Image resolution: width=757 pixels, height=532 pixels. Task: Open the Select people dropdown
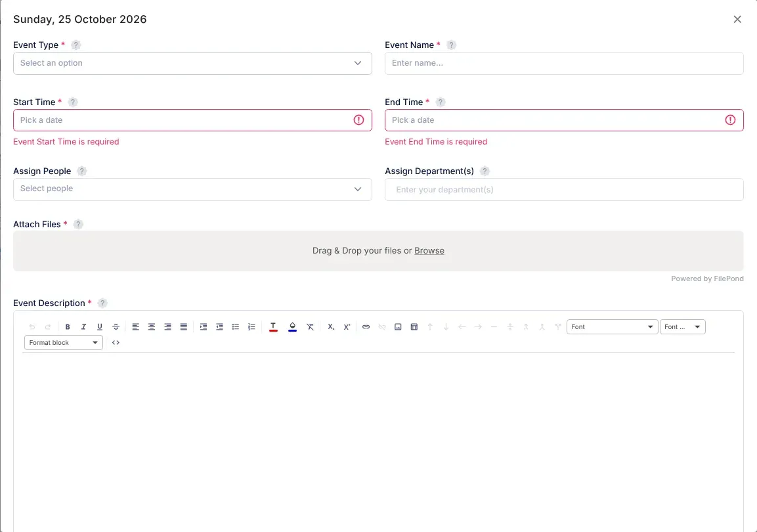click(x=192, y=189)
